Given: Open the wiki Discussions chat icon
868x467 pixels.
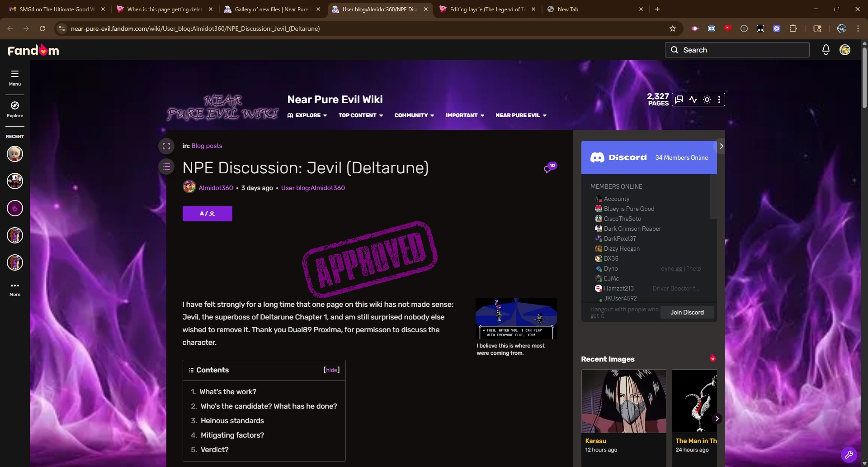Looking at the screenshot, I should [679, 100].
